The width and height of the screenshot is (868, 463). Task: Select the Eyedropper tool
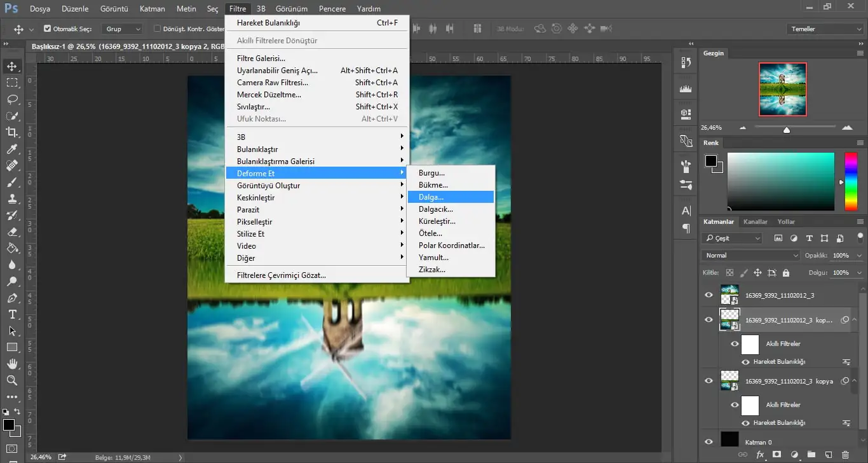tap(12, 149)
